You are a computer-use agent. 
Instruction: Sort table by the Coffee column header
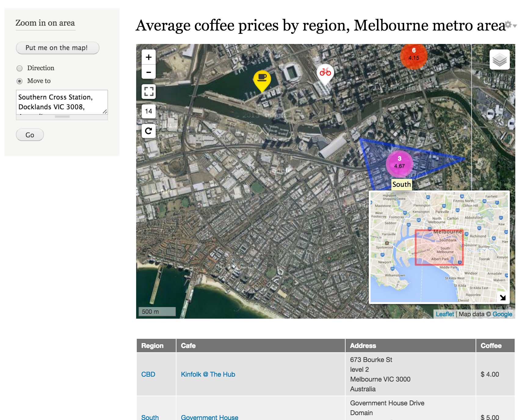pos(491,346)
